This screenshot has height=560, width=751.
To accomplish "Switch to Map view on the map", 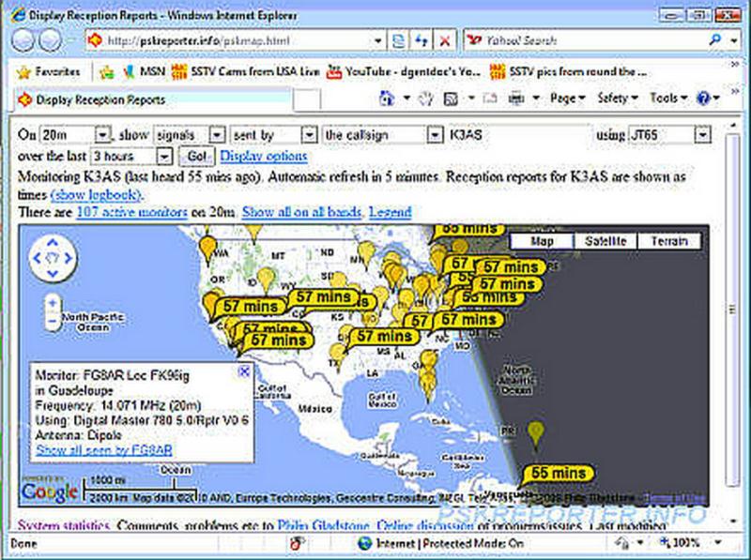I will click(543, 241).
